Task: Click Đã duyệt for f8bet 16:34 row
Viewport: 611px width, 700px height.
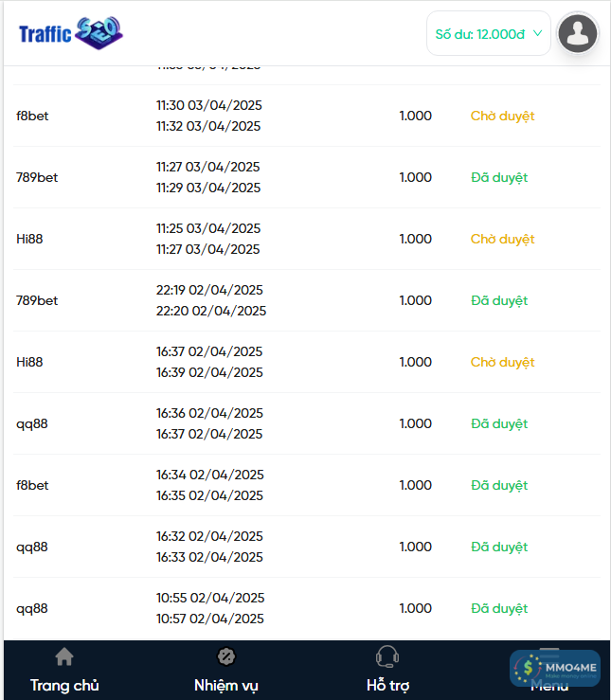Action: (499, 485)
